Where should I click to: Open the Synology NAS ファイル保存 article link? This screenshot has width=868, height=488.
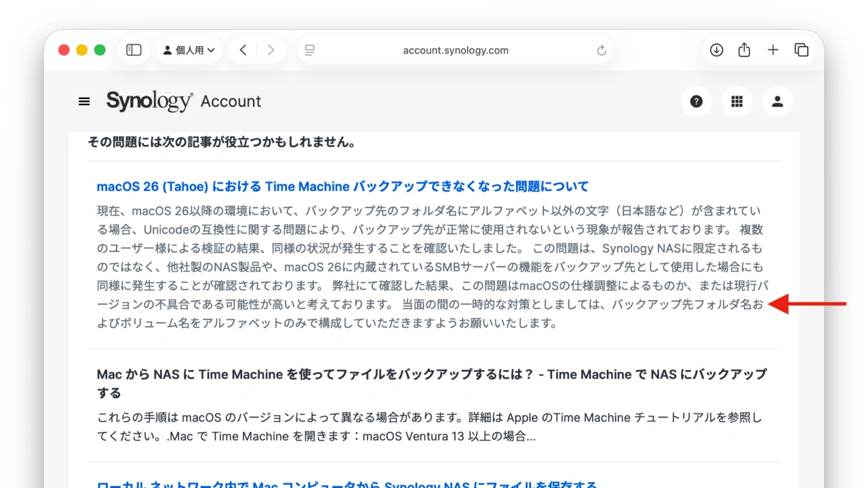pyautogui.click(x=346, y=484)
